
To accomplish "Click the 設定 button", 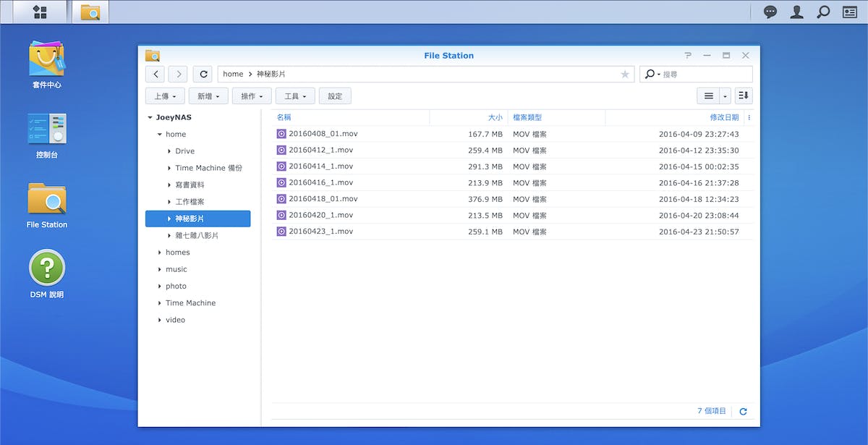I will coord(335,96).
